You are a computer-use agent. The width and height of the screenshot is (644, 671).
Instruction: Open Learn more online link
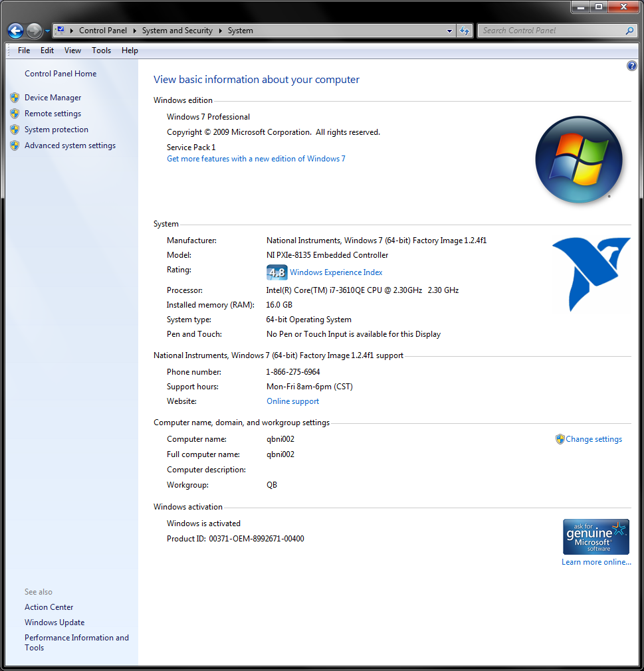[x=596, y=562]
